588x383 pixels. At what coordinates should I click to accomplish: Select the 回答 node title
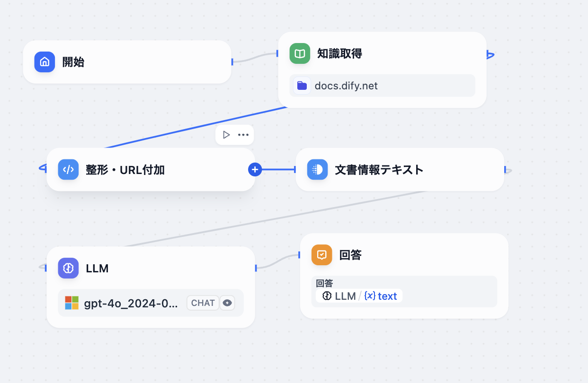coord(350,255)
